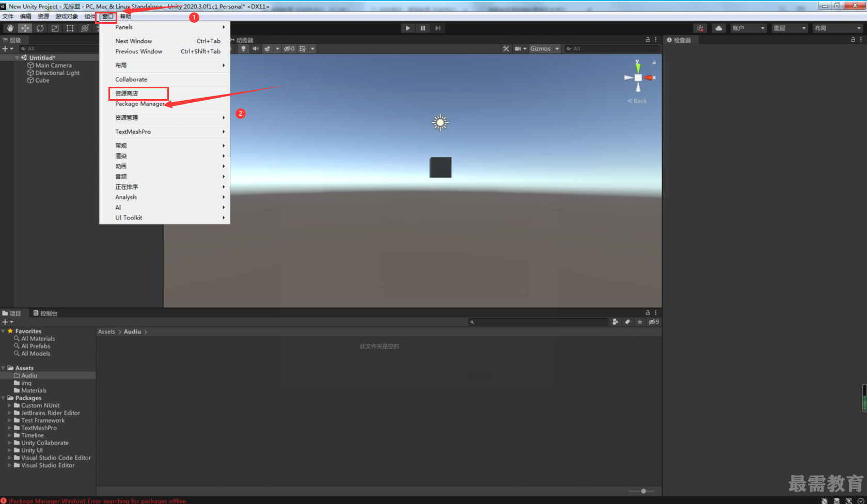Collapse the Packages folder tree

[4, 398]
